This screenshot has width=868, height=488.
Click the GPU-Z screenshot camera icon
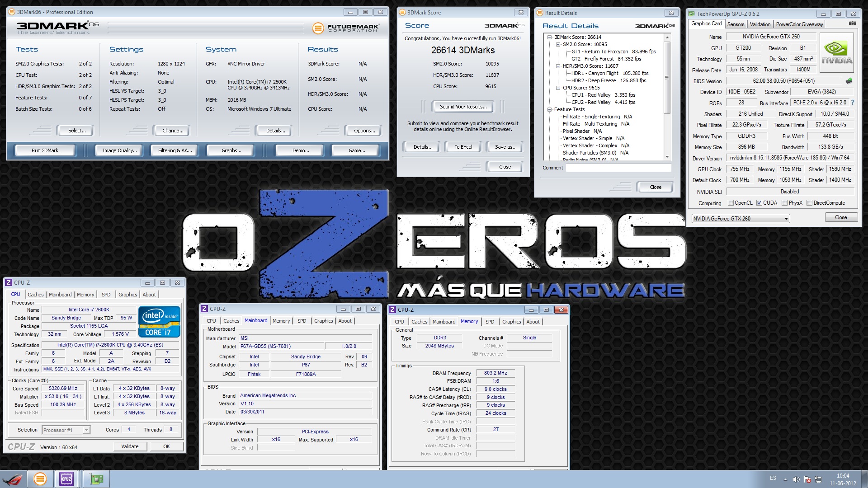[852, 23]
